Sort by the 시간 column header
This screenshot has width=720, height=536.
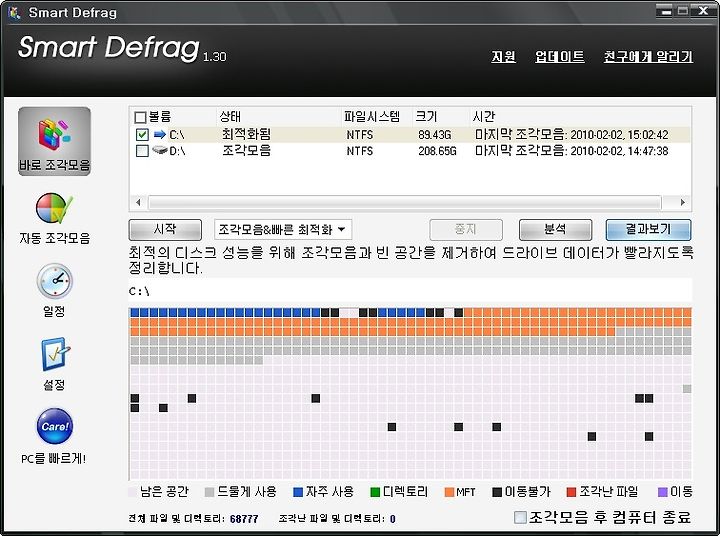484,116
